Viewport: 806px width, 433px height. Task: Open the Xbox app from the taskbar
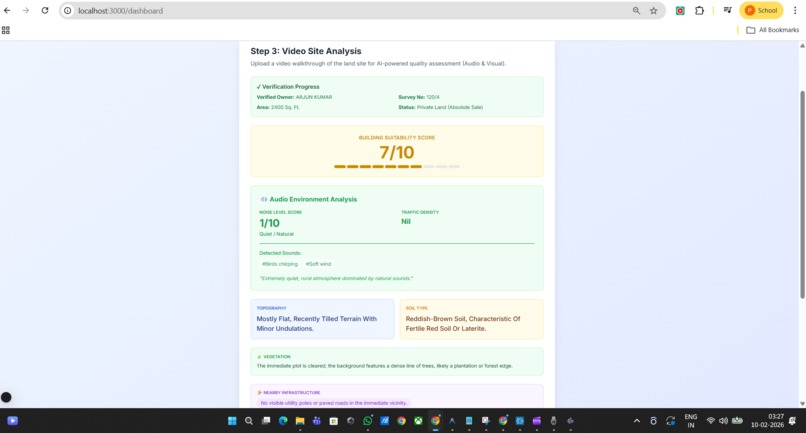tap(418, 421)
